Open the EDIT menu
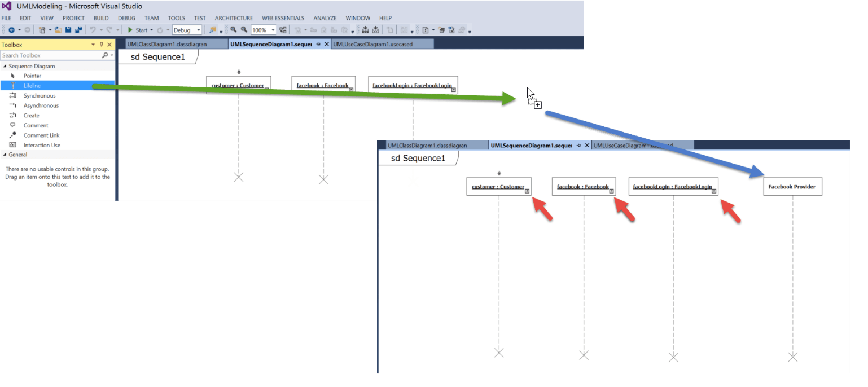This screenshot has width=868, height=387. pyautogui.click(x=25, y=18)
